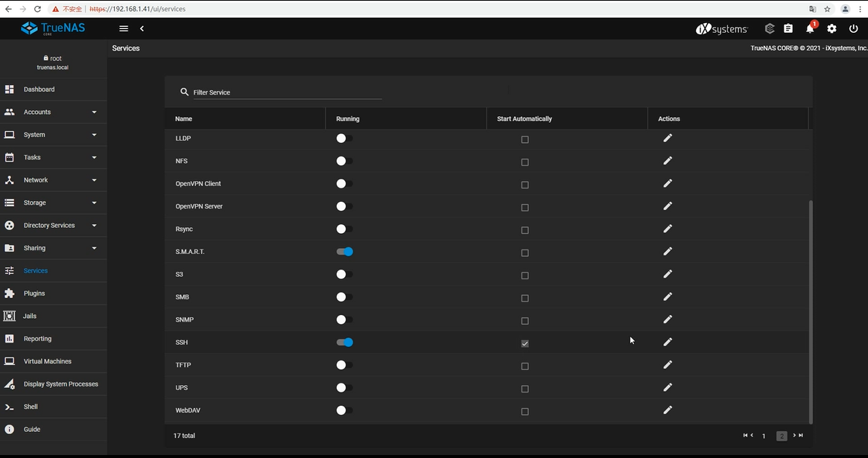The width and height of the screenshot is (868, 458).
Task: Open the alerts notification bell
Action: pyautogui.click(x=810, y=29)
